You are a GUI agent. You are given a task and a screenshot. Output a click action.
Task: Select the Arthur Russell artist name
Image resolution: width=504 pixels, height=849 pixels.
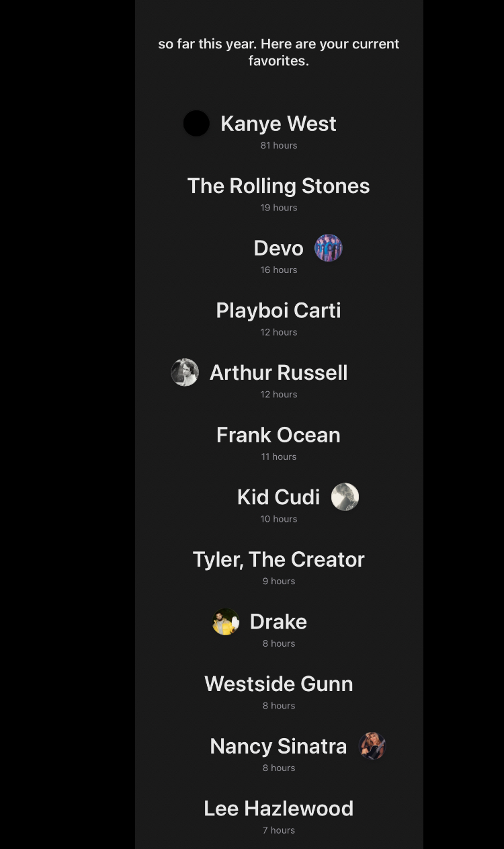[278, 372]
